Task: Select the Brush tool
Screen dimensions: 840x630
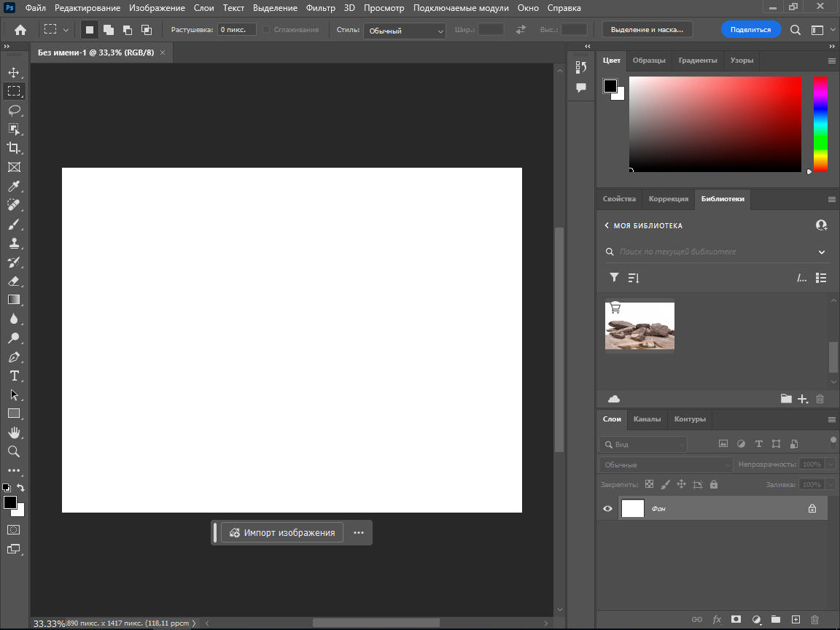Action: pos(13,224)
